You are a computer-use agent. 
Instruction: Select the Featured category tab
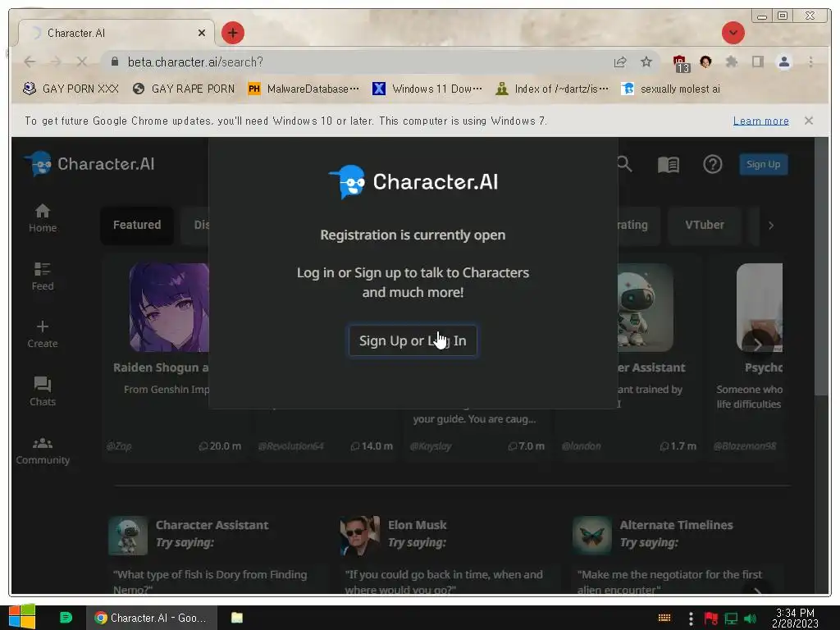click(x=137, y=225)
